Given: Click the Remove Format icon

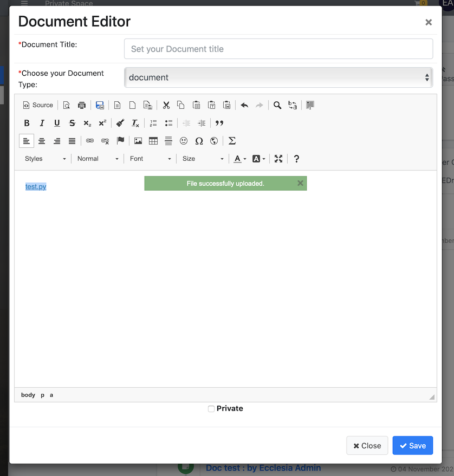Looking at the screenshot, I should pos(135,123).
